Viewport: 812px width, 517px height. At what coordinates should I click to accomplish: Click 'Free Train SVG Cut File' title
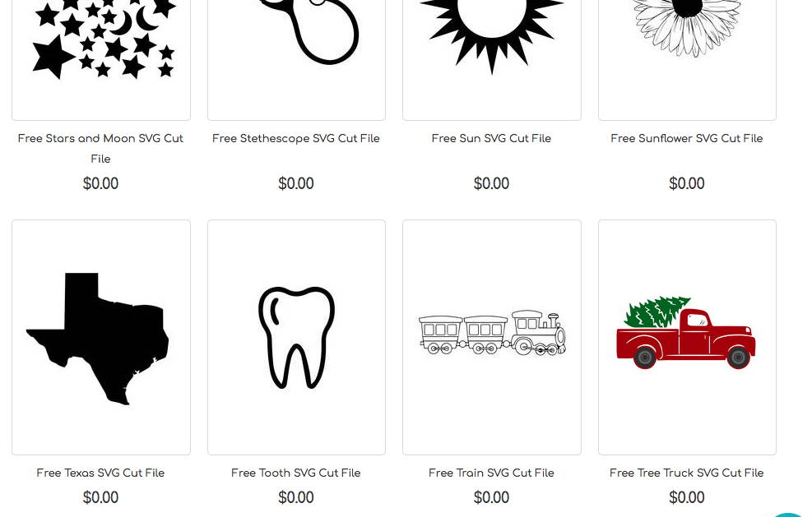point(491,473)
